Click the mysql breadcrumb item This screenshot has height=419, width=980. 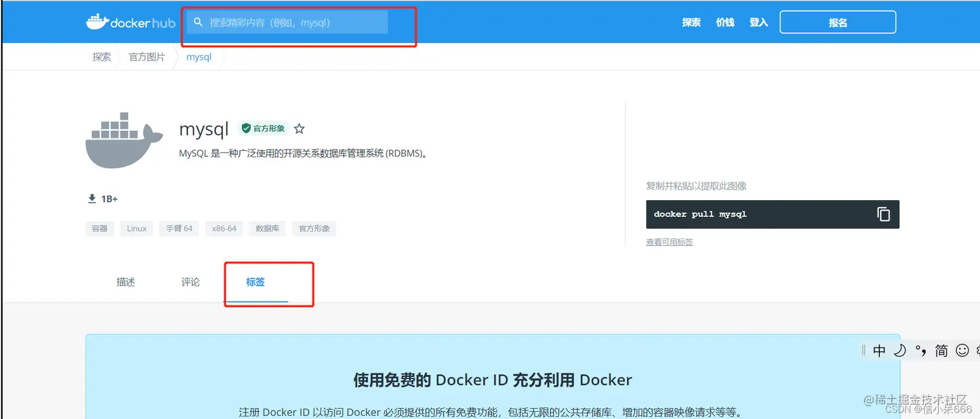[x=199, y=57]
